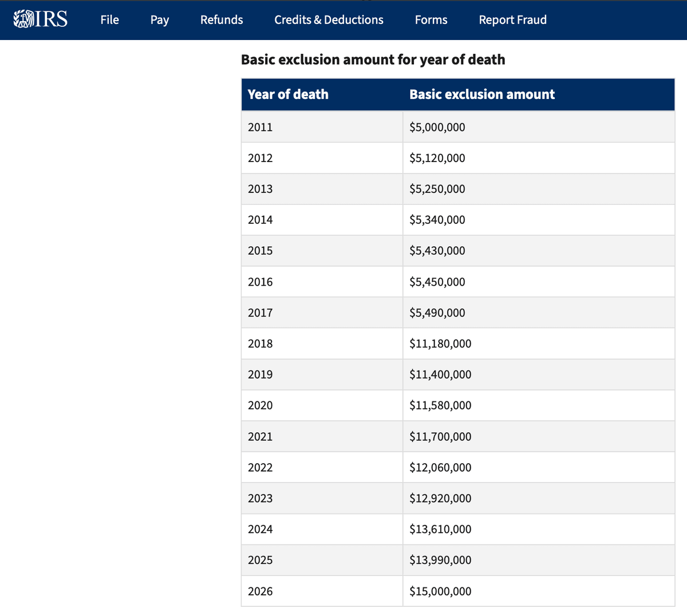Select the $13,990,000 amount cell
Viewport: 687px width, 616px height.
(x=539, y=560)
